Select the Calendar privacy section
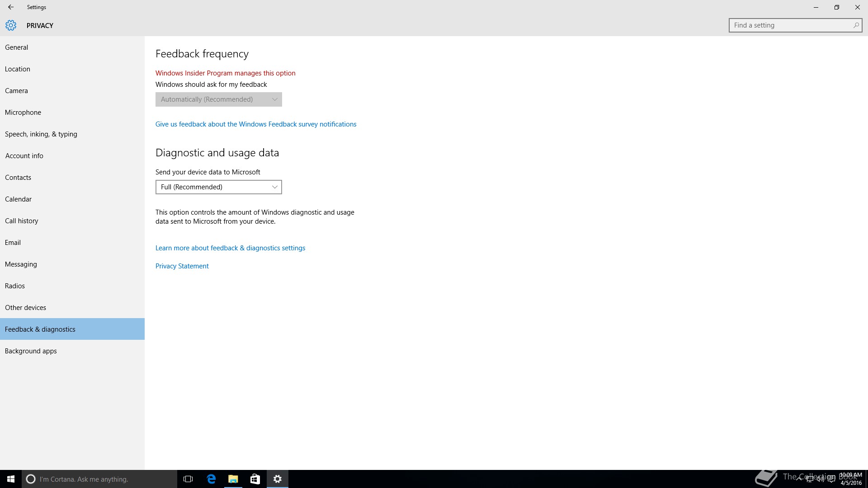 (x=72, y=199)
